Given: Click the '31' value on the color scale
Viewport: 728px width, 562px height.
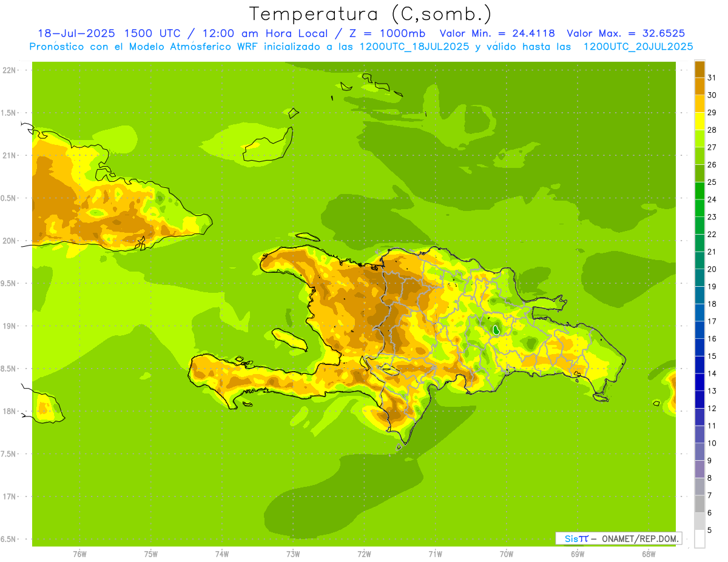Looking at the screenshot, I should [x=712, y=77].
